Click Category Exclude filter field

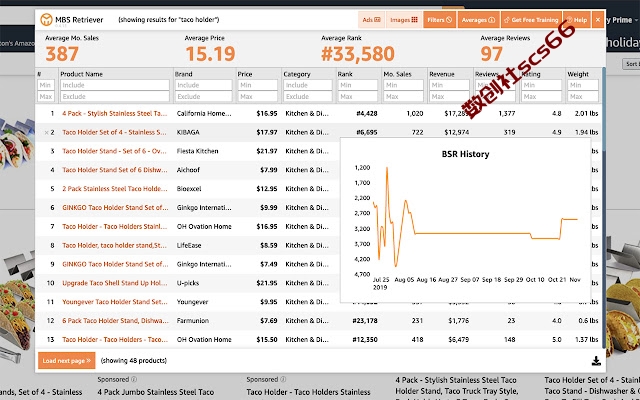point(307,96)
